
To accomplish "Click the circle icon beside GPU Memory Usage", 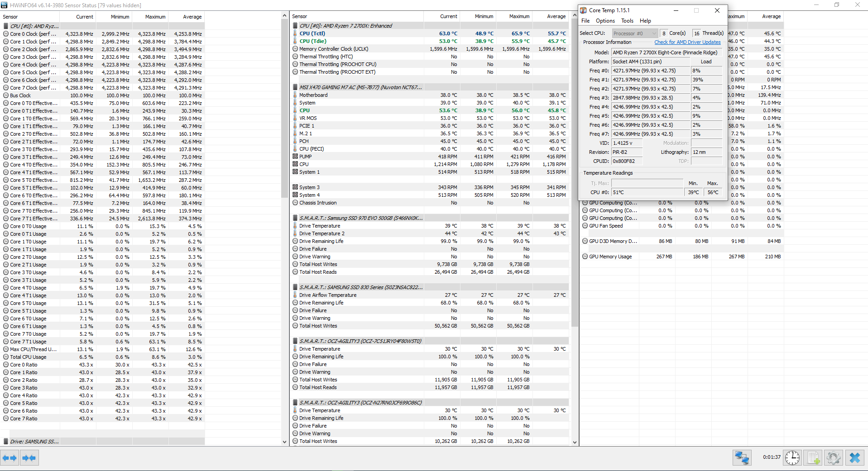I will point(585,257).
